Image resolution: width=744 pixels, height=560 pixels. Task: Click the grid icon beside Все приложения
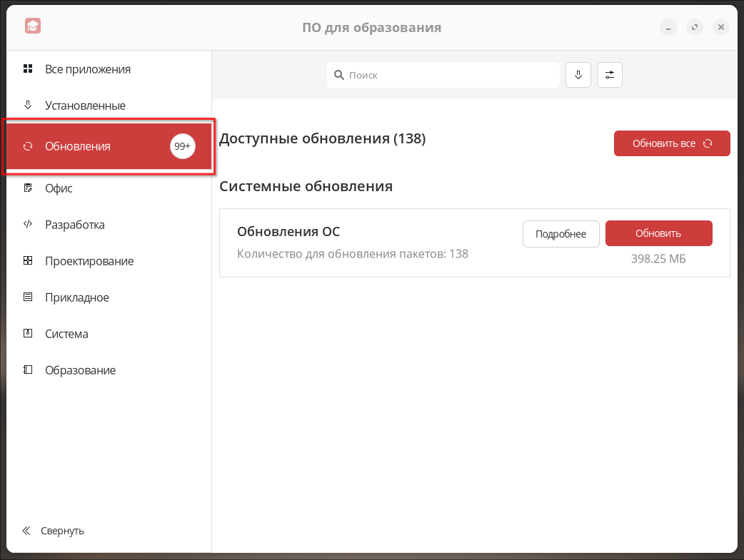point(28,69)
